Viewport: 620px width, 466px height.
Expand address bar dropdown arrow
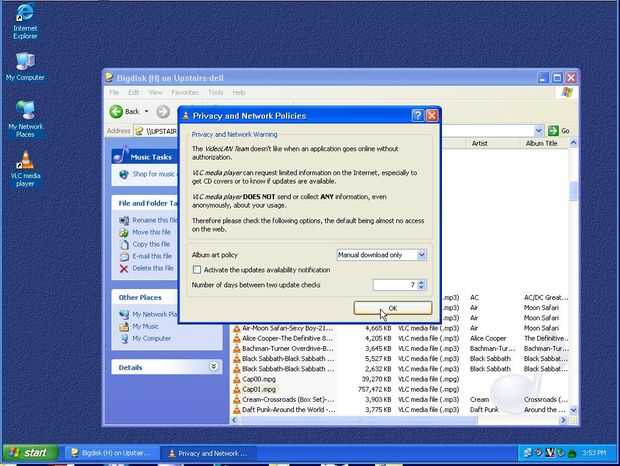[539, 130]
